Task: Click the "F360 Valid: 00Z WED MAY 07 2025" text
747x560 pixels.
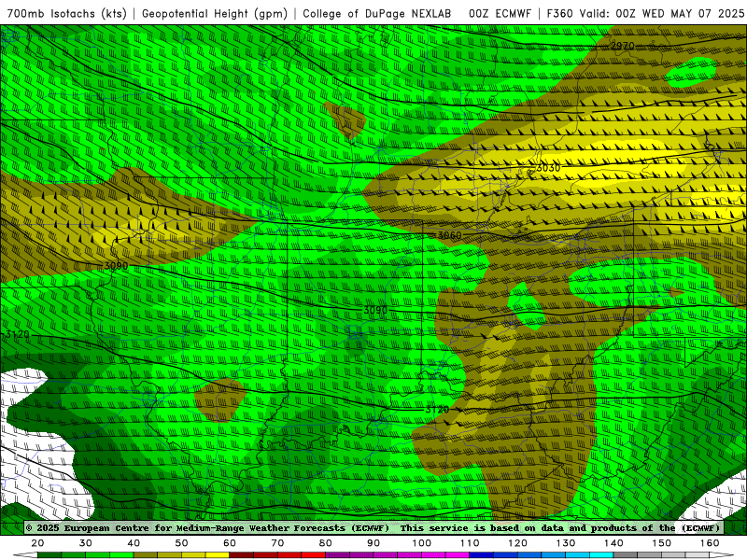Action: tap(645, 14)
